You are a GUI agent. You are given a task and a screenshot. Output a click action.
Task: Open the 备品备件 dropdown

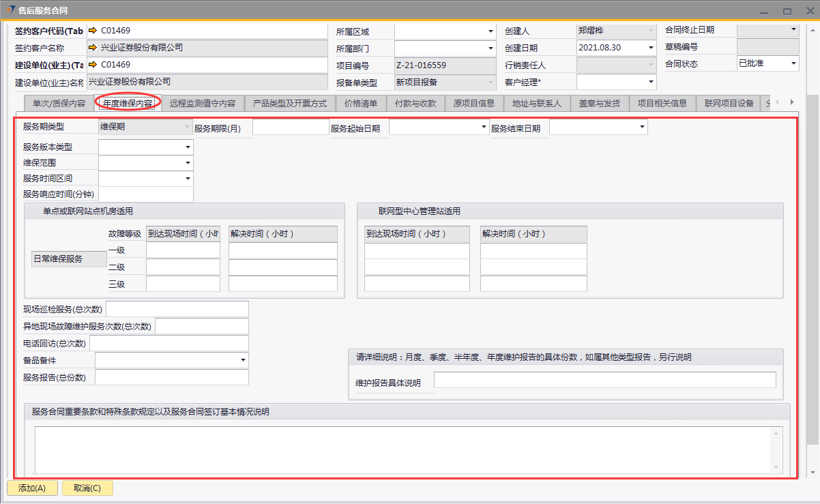(x=243, y=360)
